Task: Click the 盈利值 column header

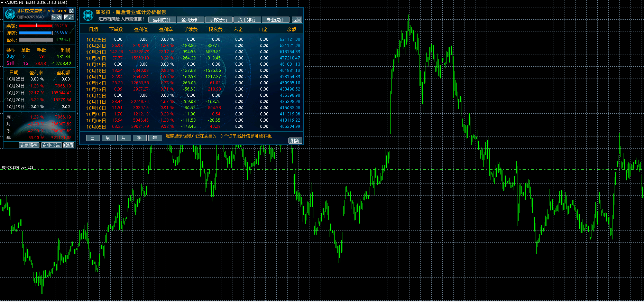Action: pos(141,29)
